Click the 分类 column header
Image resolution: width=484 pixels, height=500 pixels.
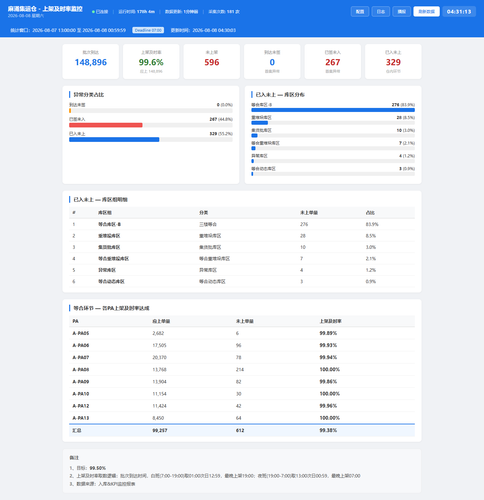click(203, 213)
